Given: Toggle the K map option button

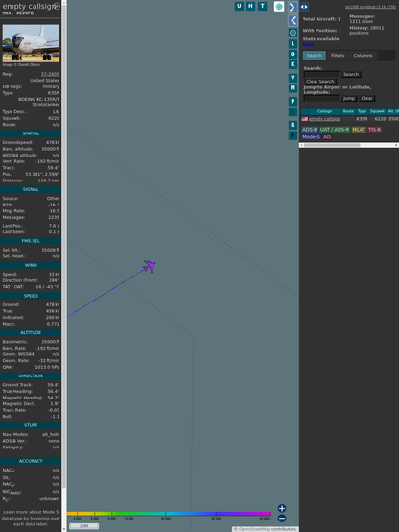Looking at the screenshot, I should (x=293, y=64).
